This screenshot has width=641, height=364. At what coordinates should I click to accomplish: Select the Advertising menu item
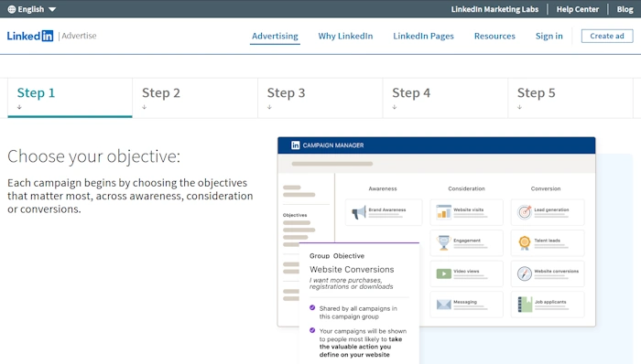click(275, 36)
